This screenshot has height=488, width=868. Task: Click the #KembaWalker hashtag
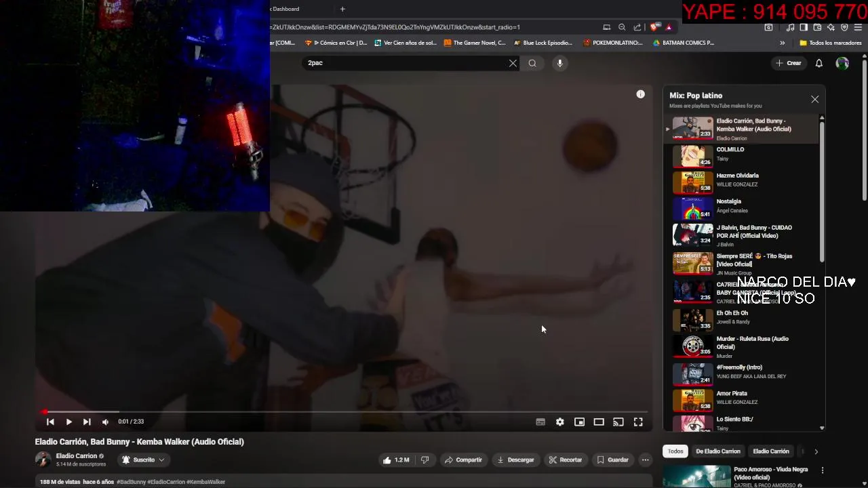click(x=206, y=482)
